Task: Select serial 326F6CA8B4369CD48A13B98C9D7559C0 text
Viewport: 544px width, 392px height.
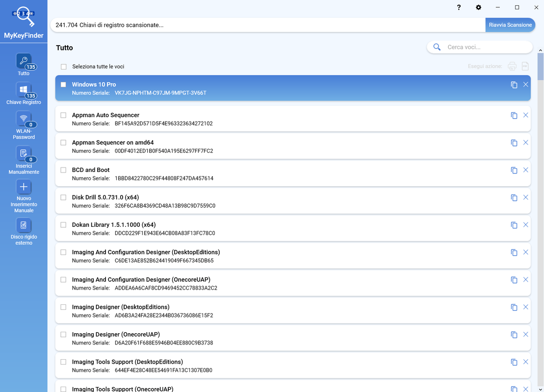Action: pyautogui.click(x=165, y=205)
